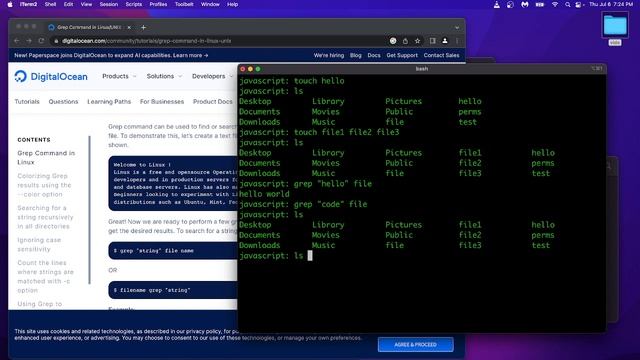Screen dimensions: 640x360
Task: Open the Help menu
Action: click(x=232, y=4)
